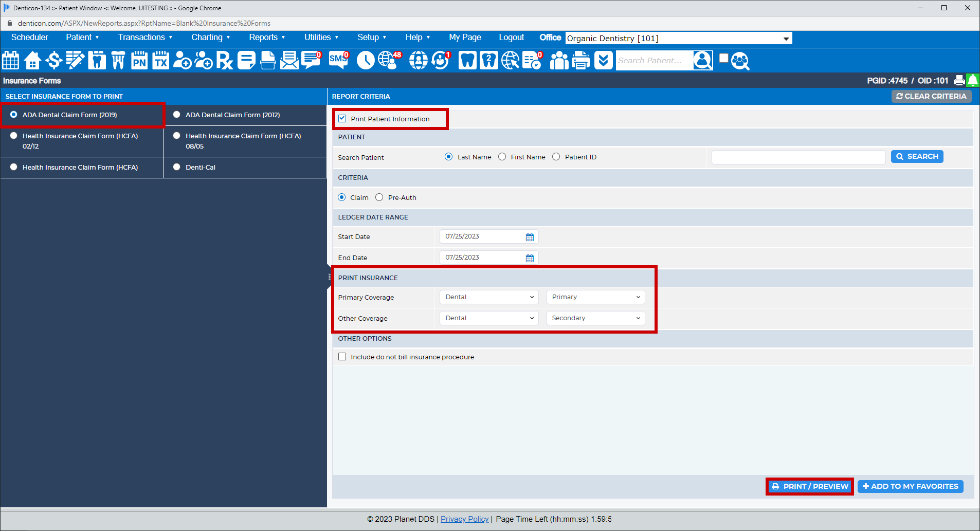Open Primary Coverage Dental dropdown
Viewport: 980px width, 531px height.
(489, 297)
